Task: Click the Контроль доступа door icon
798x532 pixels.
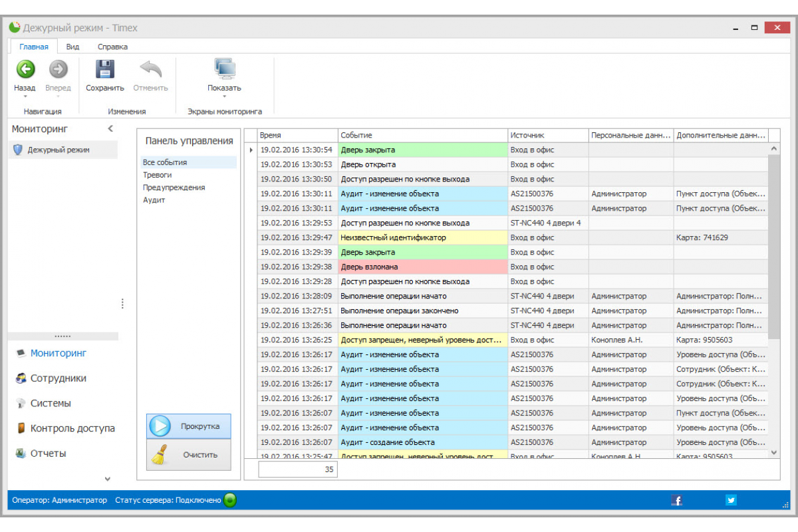Action: [21, 428]
